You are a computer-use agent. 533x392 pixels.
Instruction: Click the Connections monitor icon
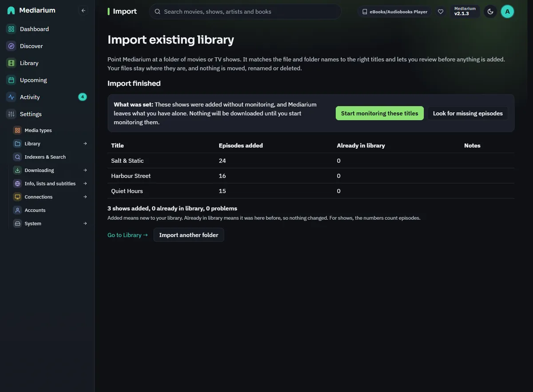pyautogui.click(x=17, y=197)
